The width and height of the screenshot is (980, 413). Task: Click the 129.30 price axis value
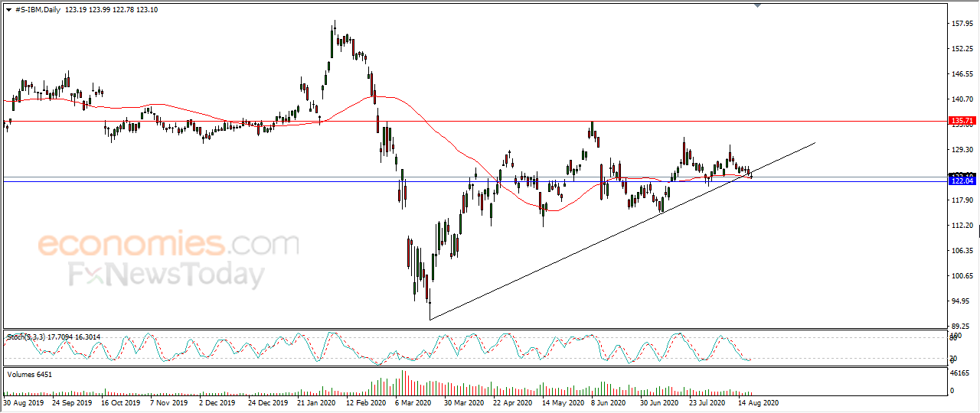pyautogui.click(x=962, y=150)
